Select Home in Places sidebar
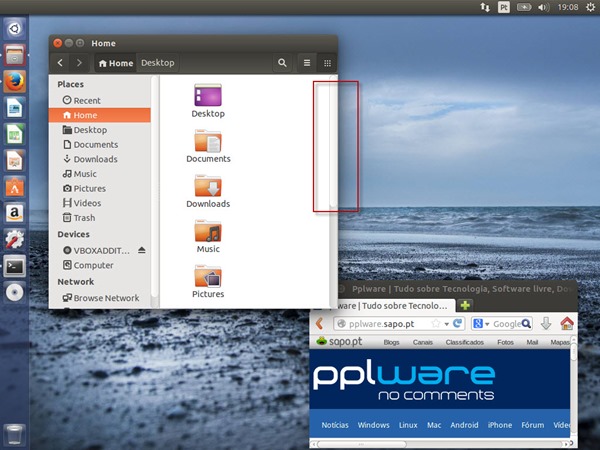Screen dimensions: 600x450 (99, 115)
